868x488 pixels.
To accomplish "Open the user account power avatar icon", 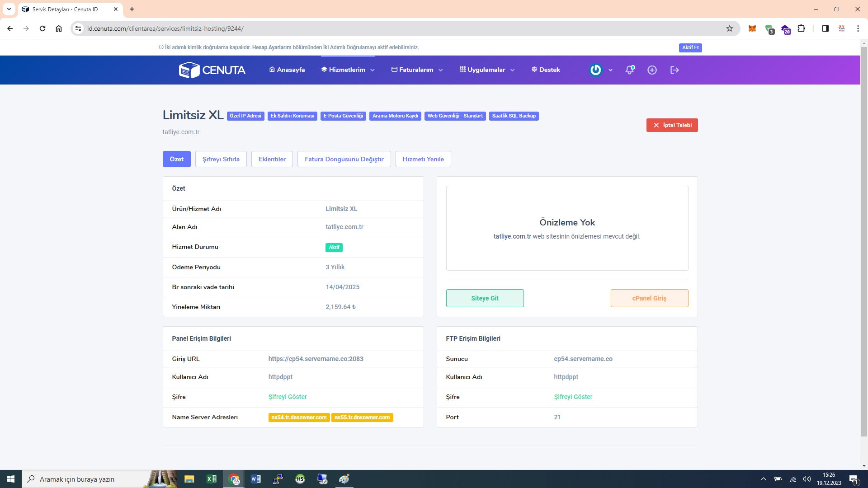I will tap(596, 70).
